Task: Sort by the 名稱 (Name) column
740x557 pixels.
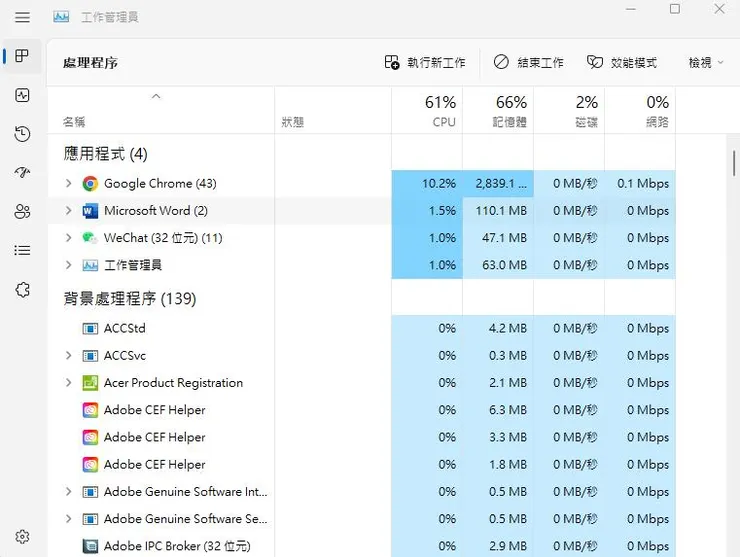Action: coord(161,110)
